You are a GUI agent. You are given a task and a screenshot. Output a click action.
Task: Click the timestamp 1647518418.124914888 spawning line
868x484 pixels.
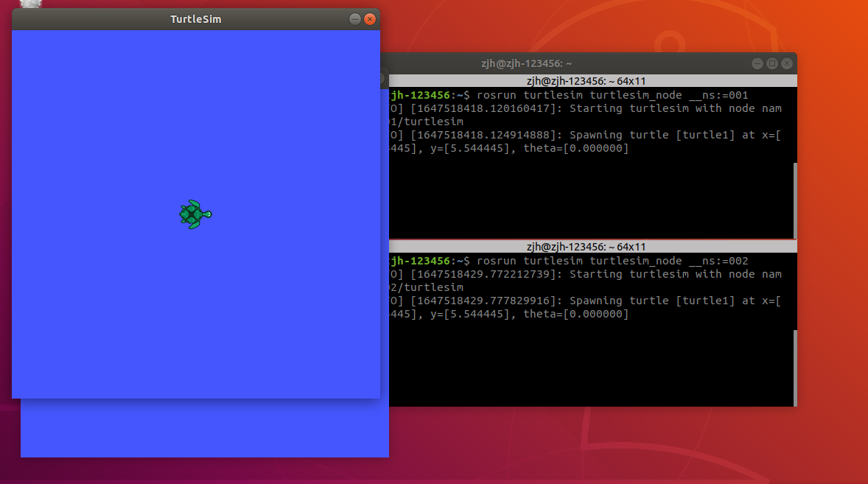click(586, 135)
